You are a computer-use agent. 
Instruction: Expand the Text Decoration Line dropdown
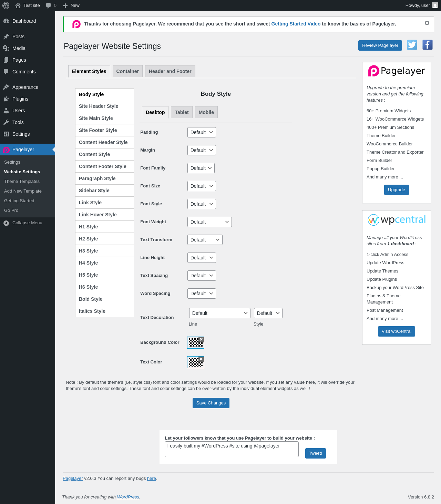point(220,313)
